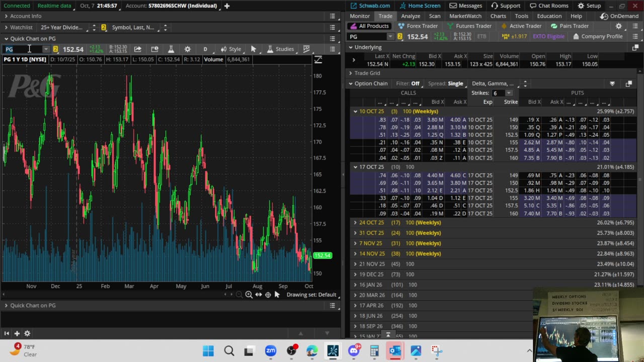Open Outlook from the taskbar
The height and width of the screenshot is (362, 644).
[x=395, y=350]
